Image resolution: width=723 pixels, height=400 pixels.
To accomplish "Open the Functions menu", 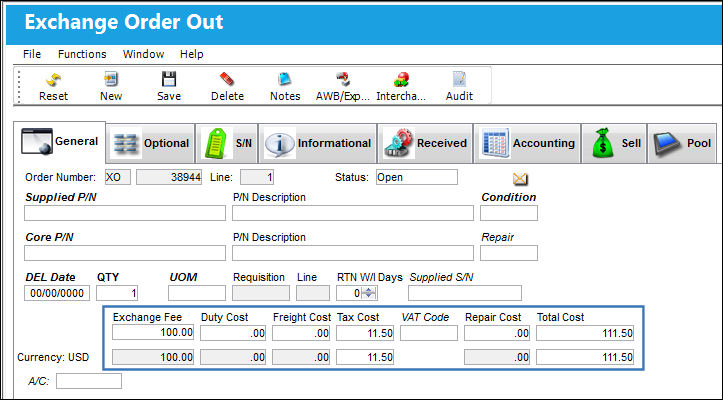I will [x=82, y=54].
